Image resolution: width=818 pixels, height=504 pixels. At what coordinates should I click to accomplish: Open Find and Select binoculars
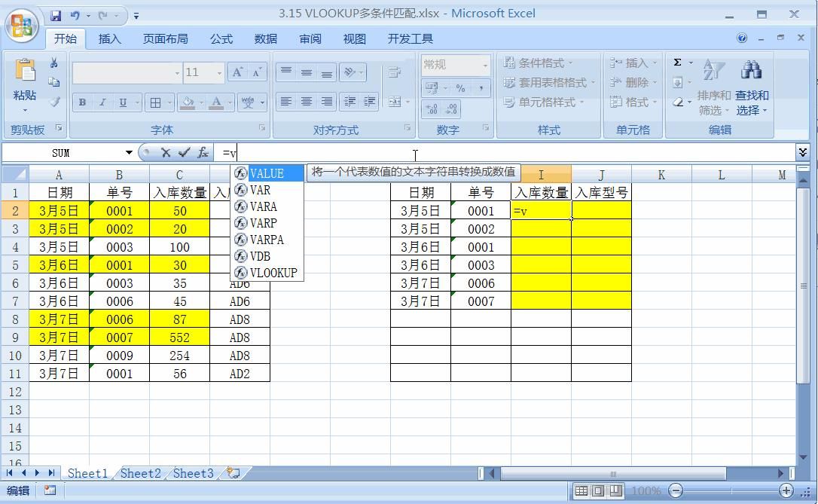click(752, 87)
